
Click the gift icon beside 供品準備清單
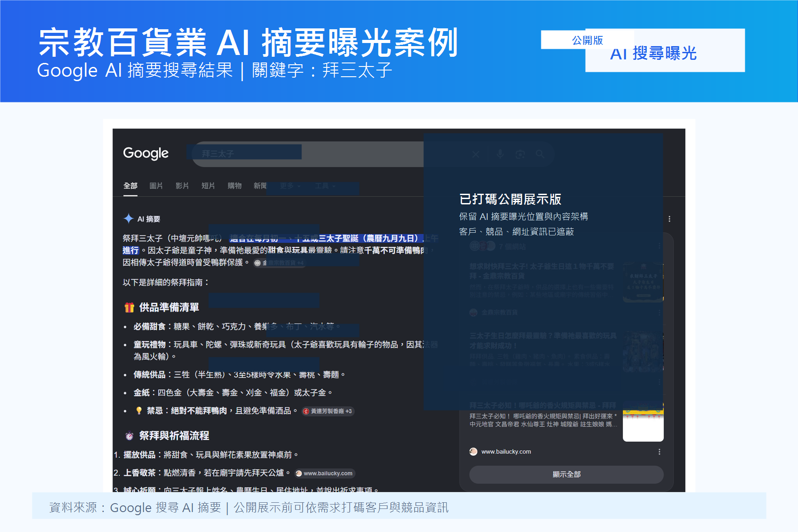[129, 307]
